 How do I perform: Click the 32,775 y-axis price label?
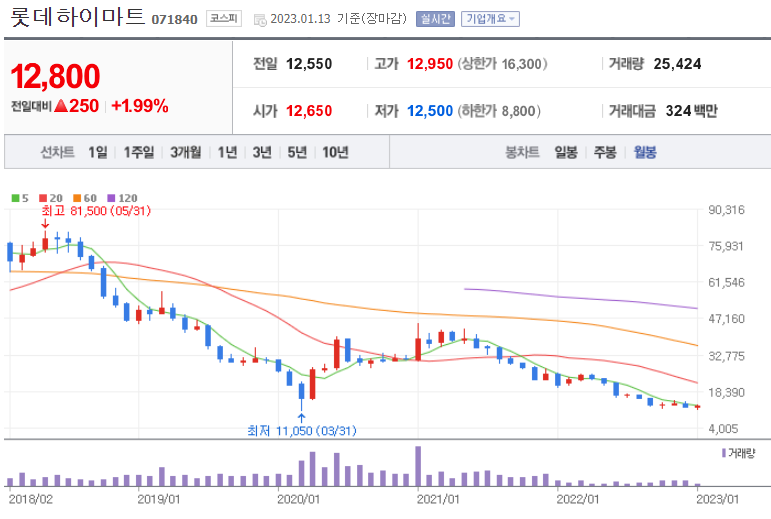[x=726, y=356]
